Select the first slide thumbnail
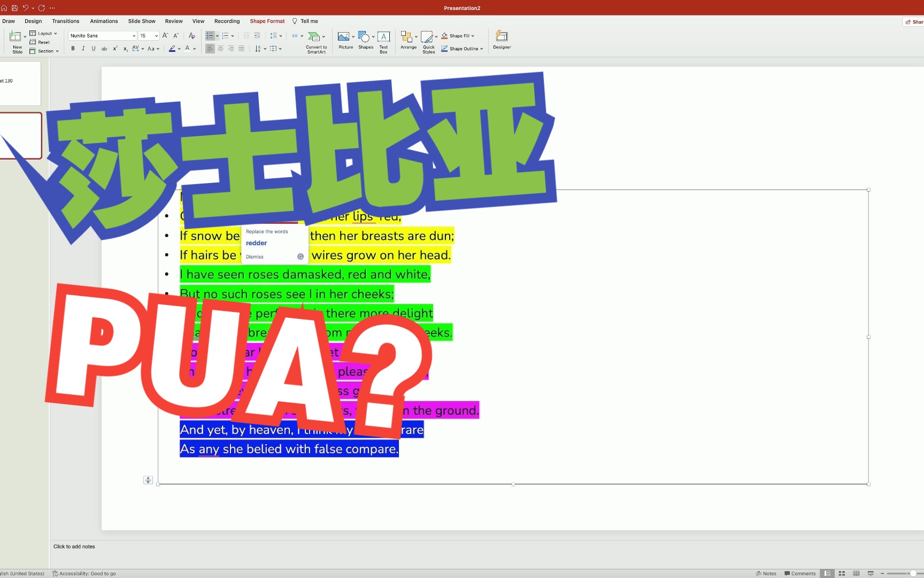The height and width of the screenshot is (578, 924). pyautogui.click(x=20, y=83)
